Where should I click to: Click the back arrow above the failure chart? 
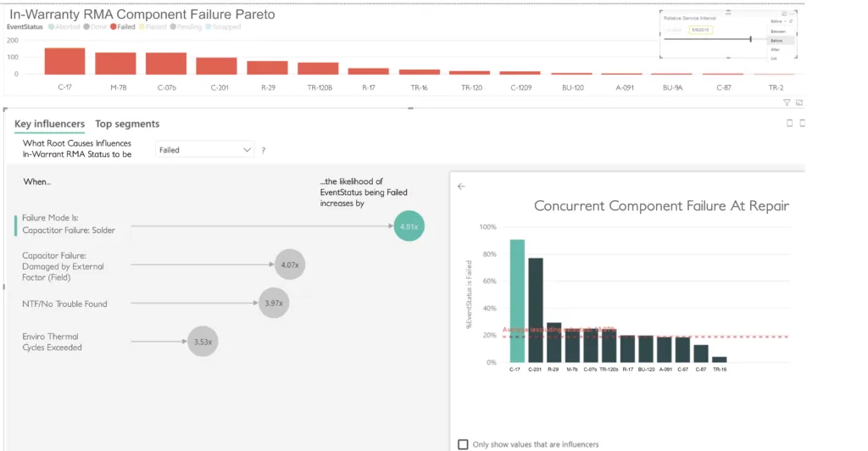[461, 187]
